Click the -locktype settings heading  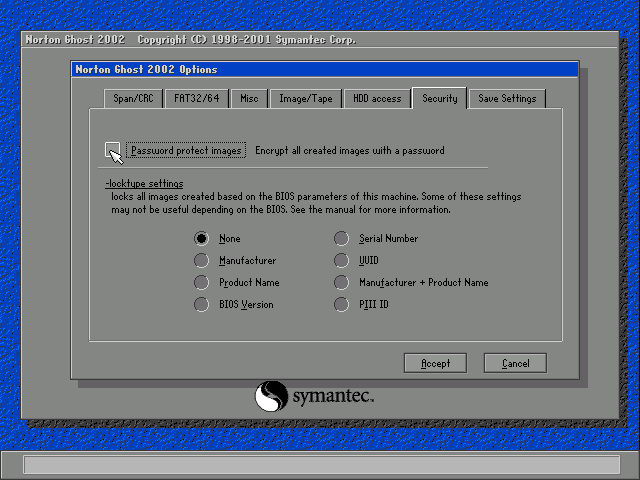pyautogui.click(x=144, y=184)
